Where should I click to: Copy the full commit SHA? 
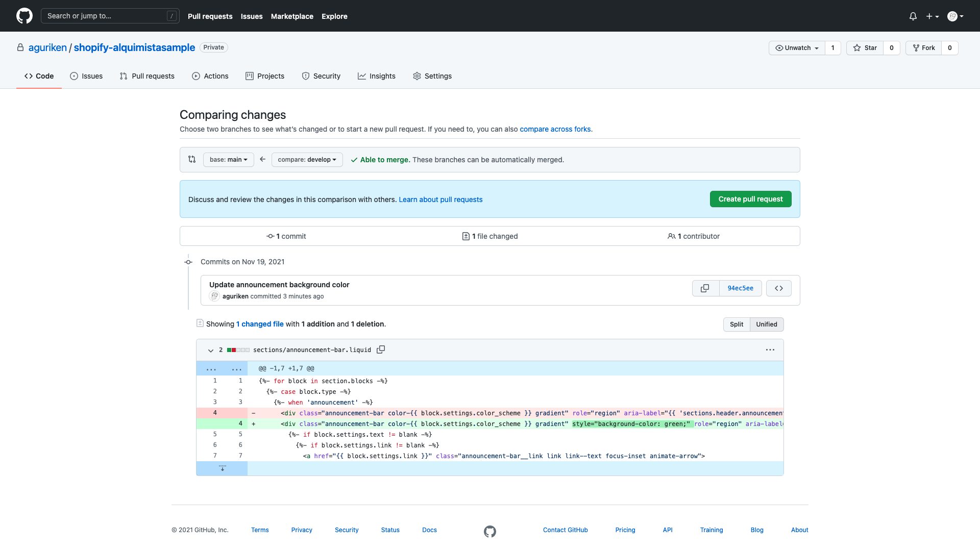705,288
